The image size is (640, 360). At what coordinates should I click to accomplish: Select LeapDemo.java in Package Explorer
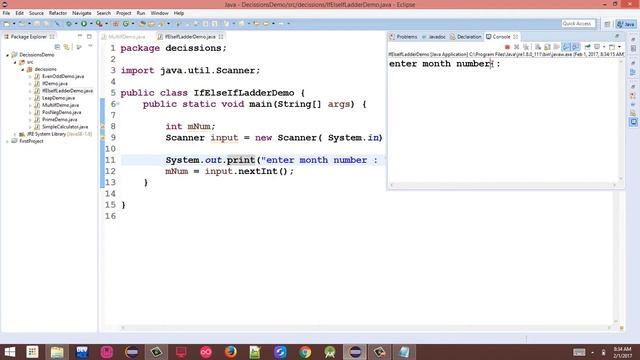pyautogui.click(x=58, y=98)
